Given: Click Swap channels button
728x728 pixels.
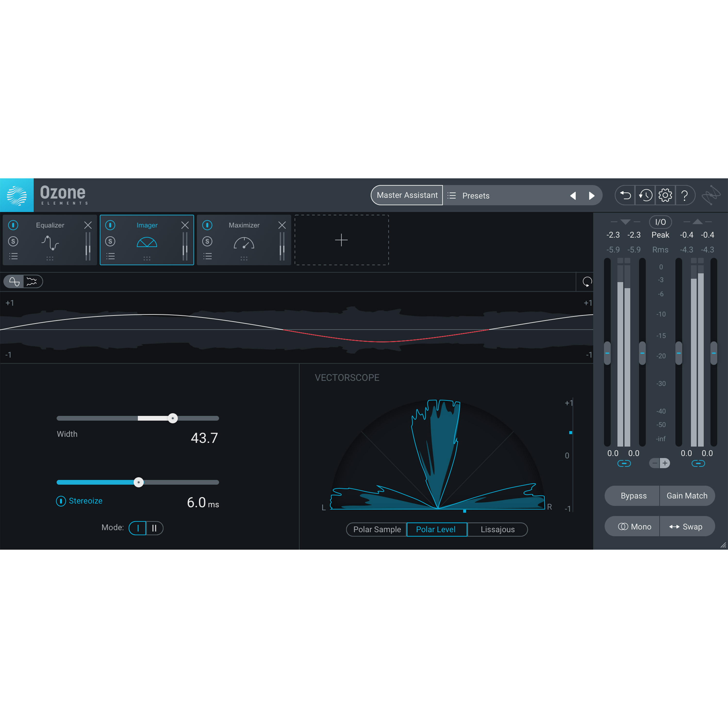Looking at the screenshot, I should 687,526.
